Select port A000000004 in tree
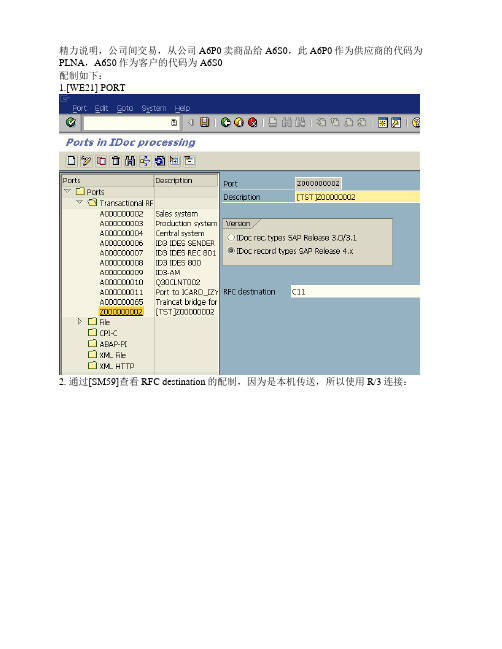This screenshot has width=502, height=649. 121,233
